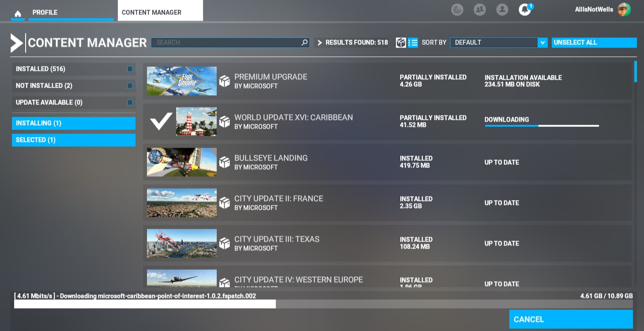
Task: Click the package icon beside Premium Upgrade
Action: 225,81
